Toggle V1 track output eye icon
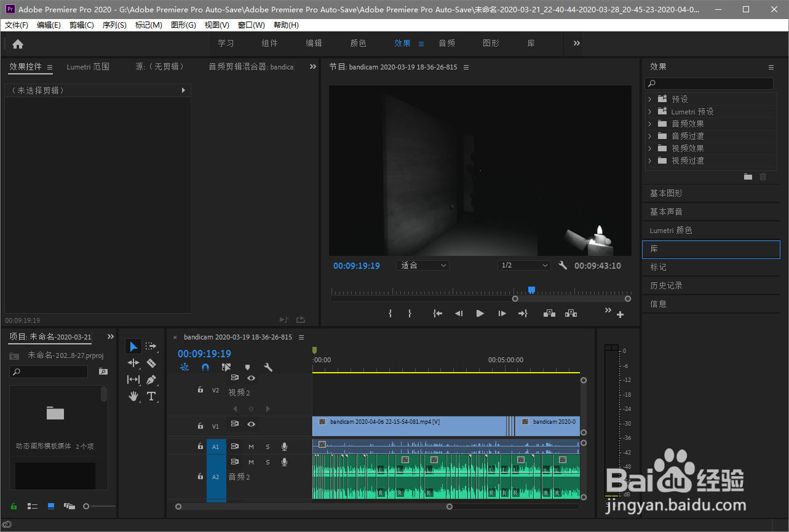Image resolution: width=789 pixels, height=532 pixels. click(251, 424)
